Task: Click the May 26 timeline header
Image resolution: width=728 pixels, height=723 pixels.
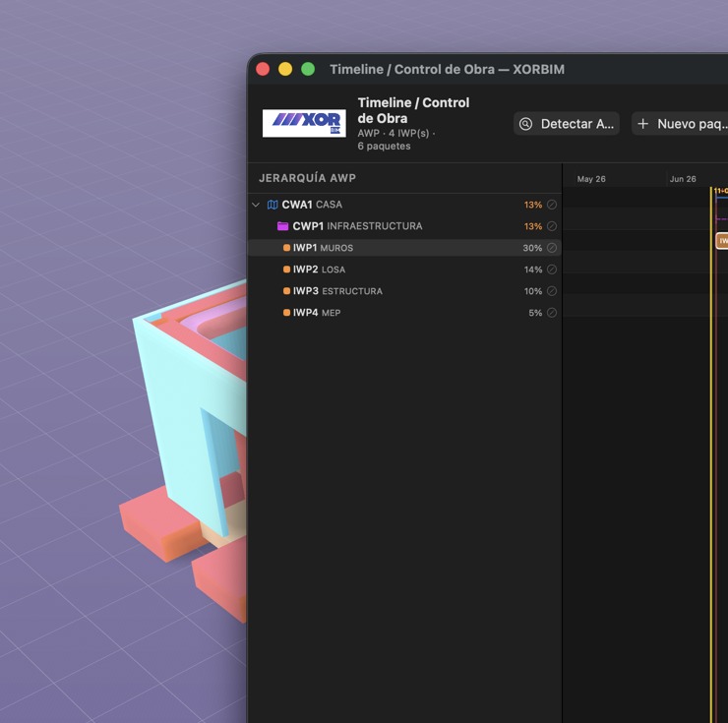Action: 591,179
